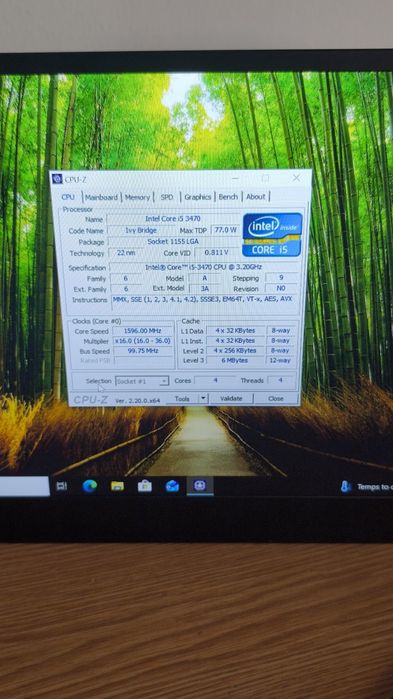Expand the Tools dropdown arrow
The image size is (393, 699).
203,399
